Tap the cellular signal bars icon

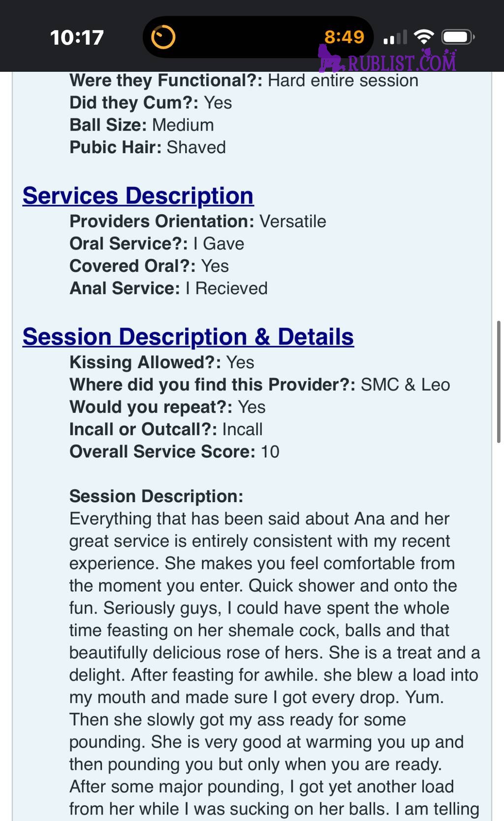(395, 37)
